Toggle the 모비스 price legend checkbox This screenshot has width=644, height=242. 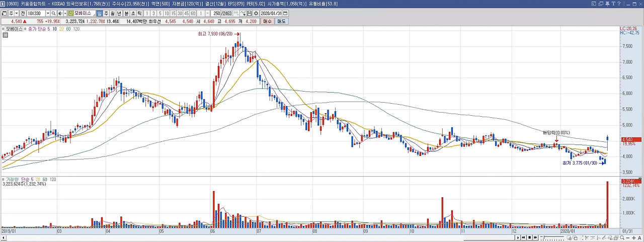(x=3, y=29)
